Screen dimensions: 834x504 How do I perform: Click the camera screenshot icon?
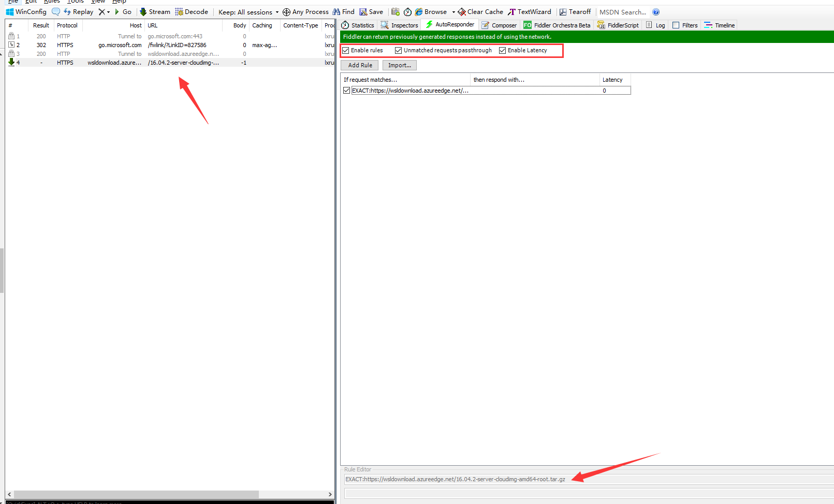point(396,12)
